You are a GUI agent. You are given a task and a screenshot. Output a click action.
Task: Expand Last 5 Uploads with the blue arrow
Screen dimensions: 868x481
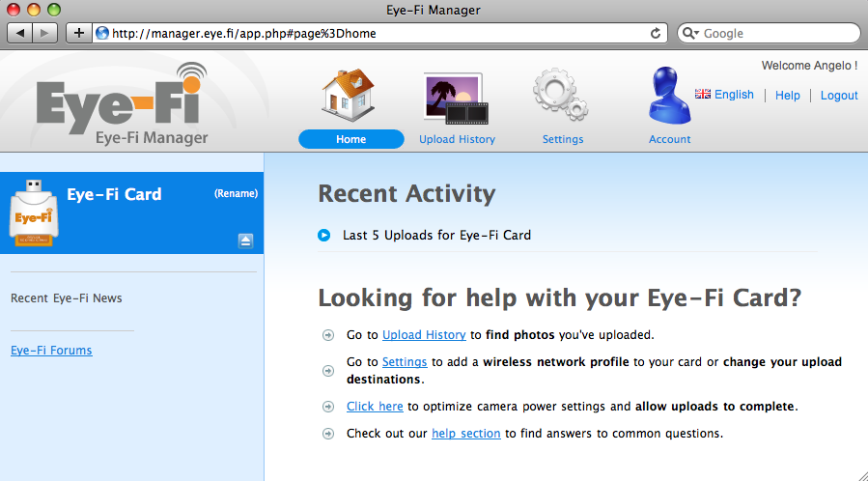(x=323, y=236)
